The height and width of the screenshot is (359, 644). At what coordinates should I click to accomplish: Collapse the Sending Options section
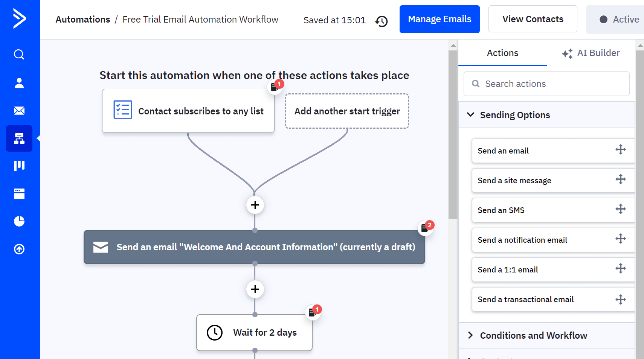[x=546, y=115]
